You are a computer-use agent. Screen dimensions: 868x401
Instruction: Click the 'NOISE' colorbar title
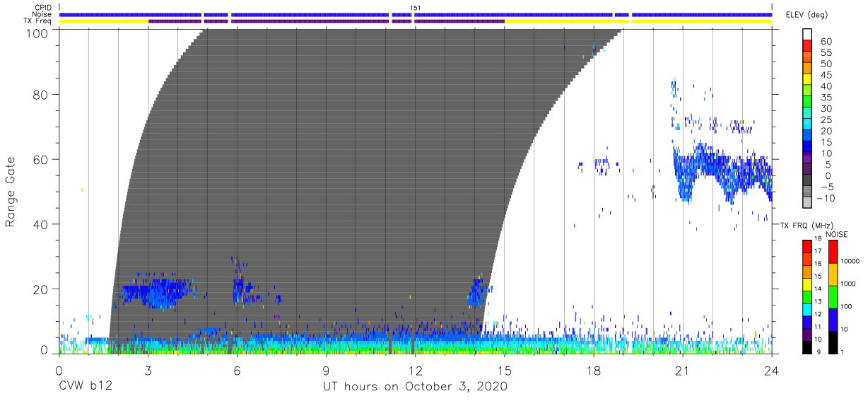click(x=836, y=234)
